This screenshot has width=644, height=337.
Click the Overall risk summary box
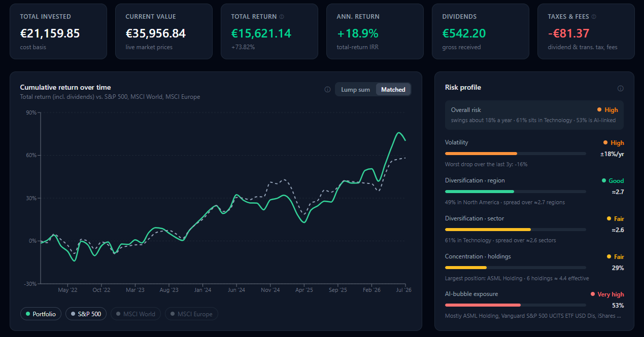[534, 115]
